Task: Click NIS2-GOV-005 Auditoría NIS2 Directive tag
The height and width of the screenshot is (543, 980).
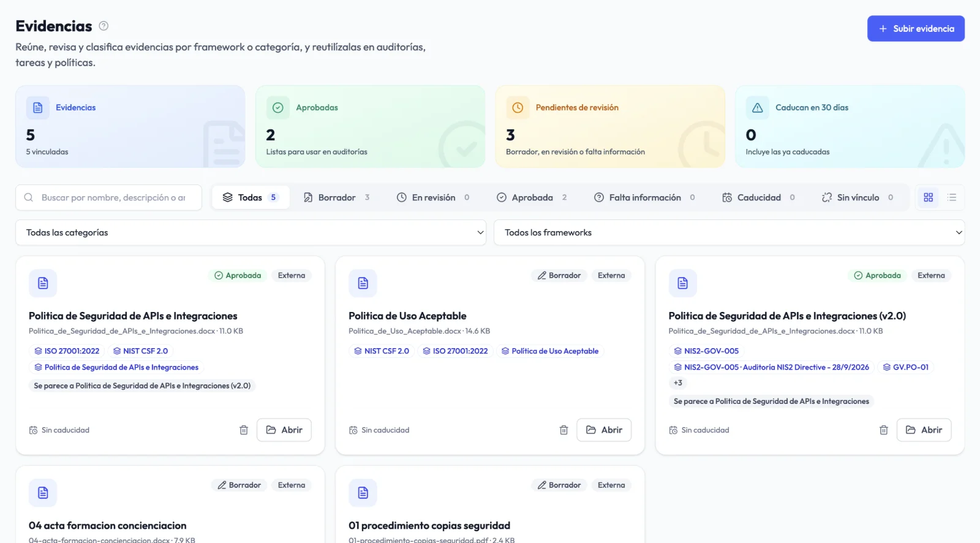Action: point(771,367)
